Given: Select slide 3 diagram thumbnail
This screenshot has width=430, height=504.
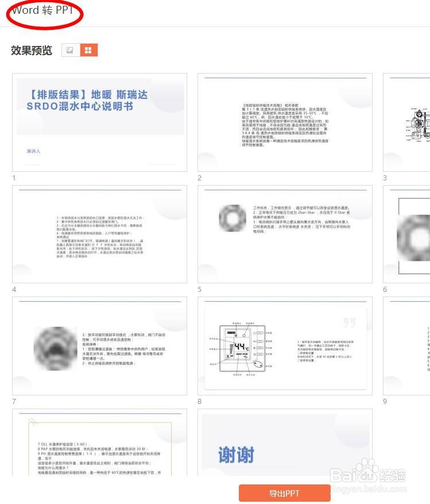Looking at the screenshot, I should (406, 122).
